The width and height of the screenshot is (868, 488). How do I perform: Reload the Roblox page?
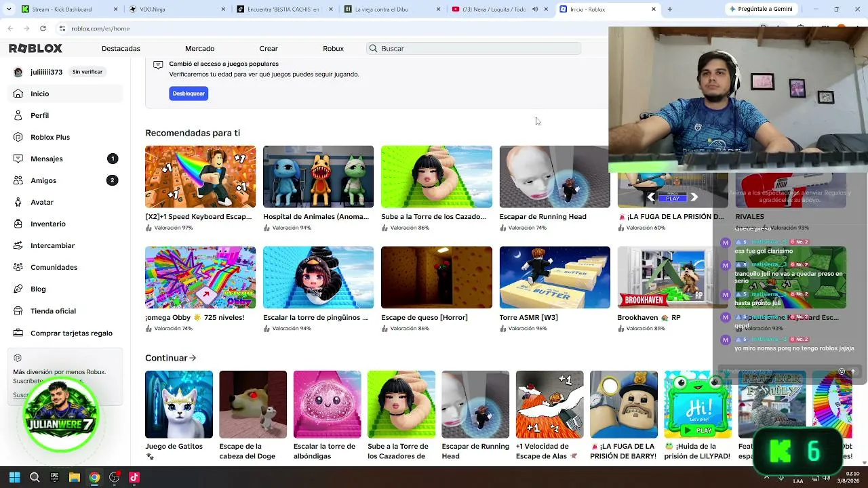(x=43, y=28)
